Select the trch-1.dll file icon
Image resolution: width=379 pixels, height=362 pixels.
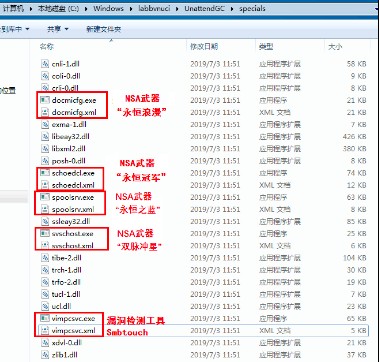[x=45, y=270]
